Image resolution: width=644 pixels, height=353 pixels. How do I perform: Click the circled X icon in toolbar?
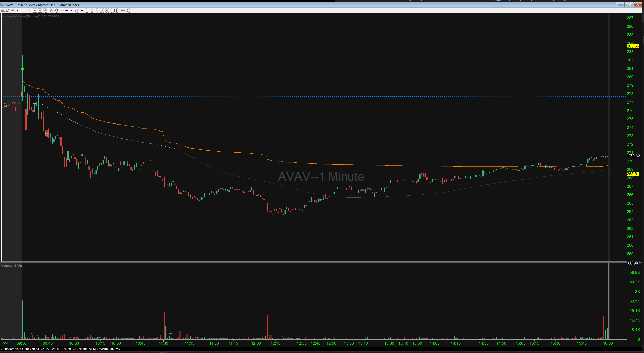coord(129,11)
